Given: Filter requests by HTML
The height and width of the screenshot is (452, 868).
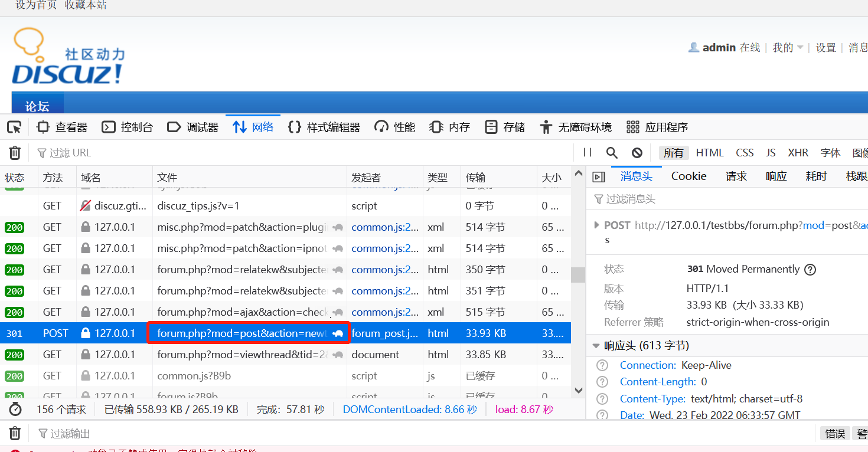Looking at the screenshot, I should click(x=710, y=153).
